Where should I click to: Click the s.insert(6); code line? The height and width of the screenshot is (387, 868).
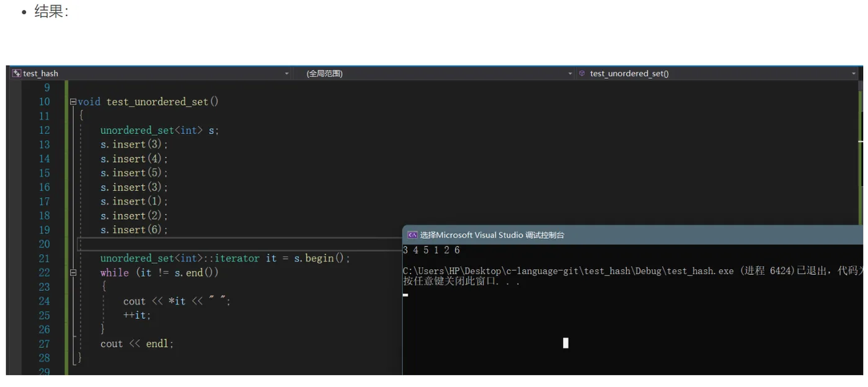pyautogui.click(x=134, y=230)
